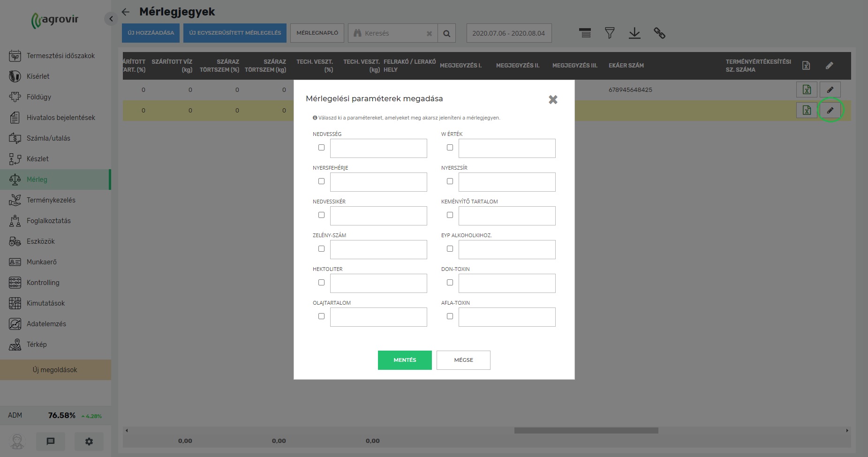
Task: Edit the highlighted row with pencil icon
Action: tap(830, 111)
